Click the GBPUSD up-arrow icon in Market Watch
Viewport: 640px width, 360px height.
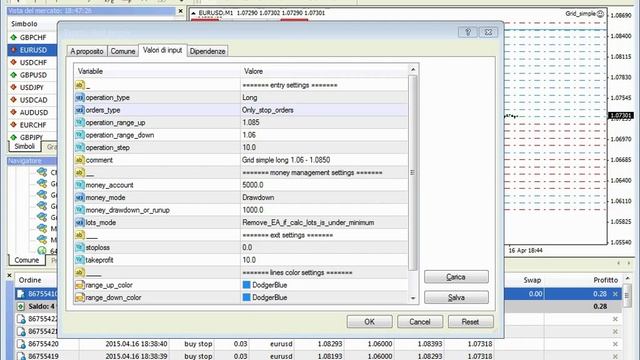13,75
